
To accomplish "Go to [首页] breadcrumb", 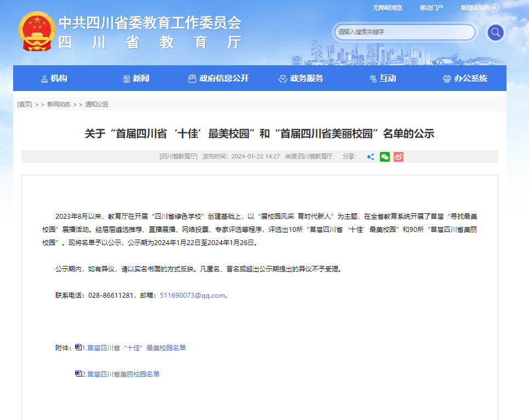I will coord(25,104).
